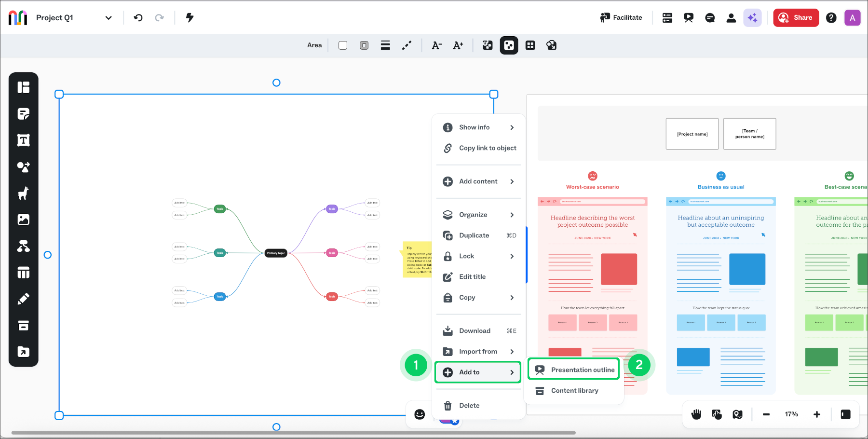Open the shapes and connectors tool
This screenshot has width=868, height=439.
pyautogui.click(x=23, y=167)
